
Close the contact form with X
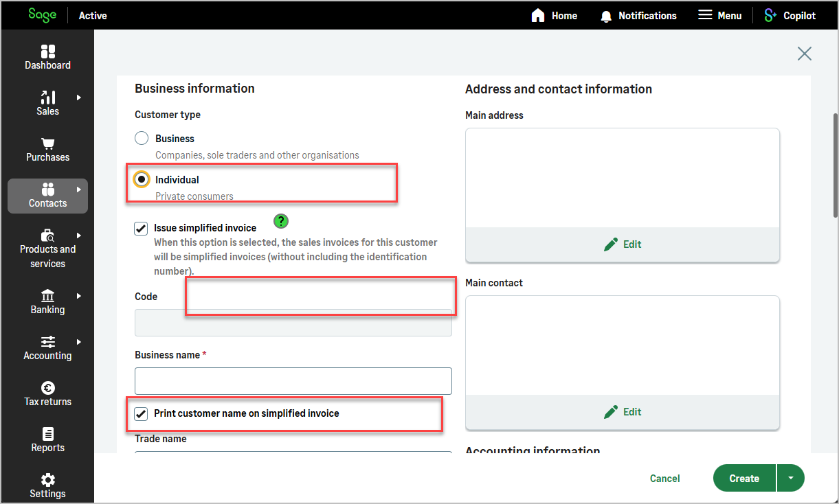pos(805,54)
